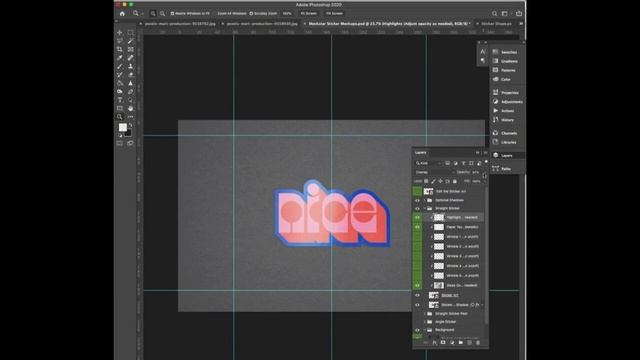Switch to Modular Sticker Mockups psd tab
The width and height of the screenshot is (640, 360).
pyautogui.click(x=389, y=24)
